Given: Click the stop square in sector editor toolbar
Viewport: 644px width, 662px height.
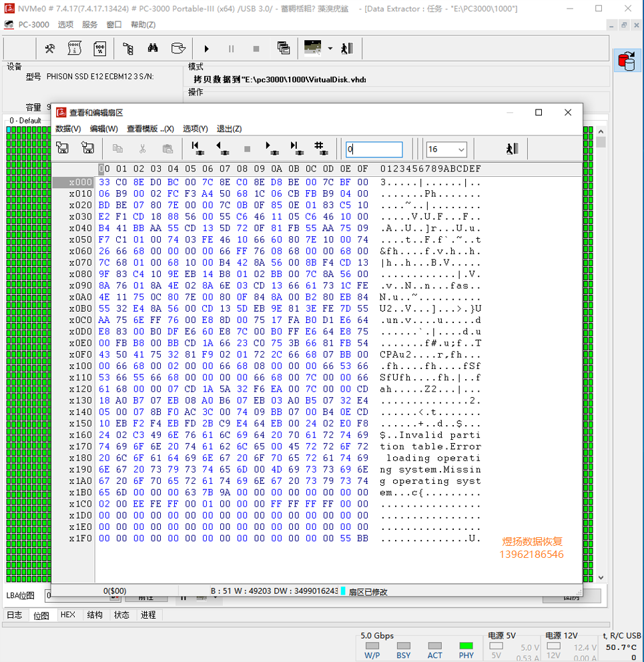Looking at the screenshot, I should [248, 149].
